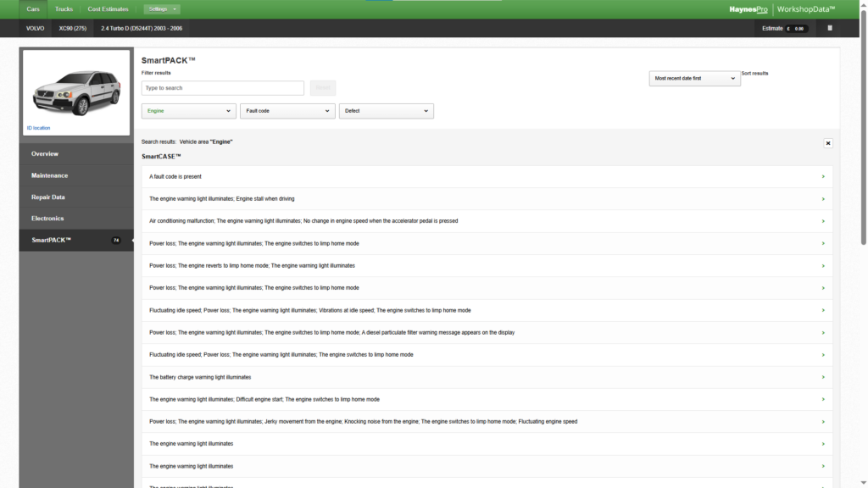Screen dimensions: 868x488
Task: Open 'Vibrations at idle speed' case
Action: pos(487,310)
